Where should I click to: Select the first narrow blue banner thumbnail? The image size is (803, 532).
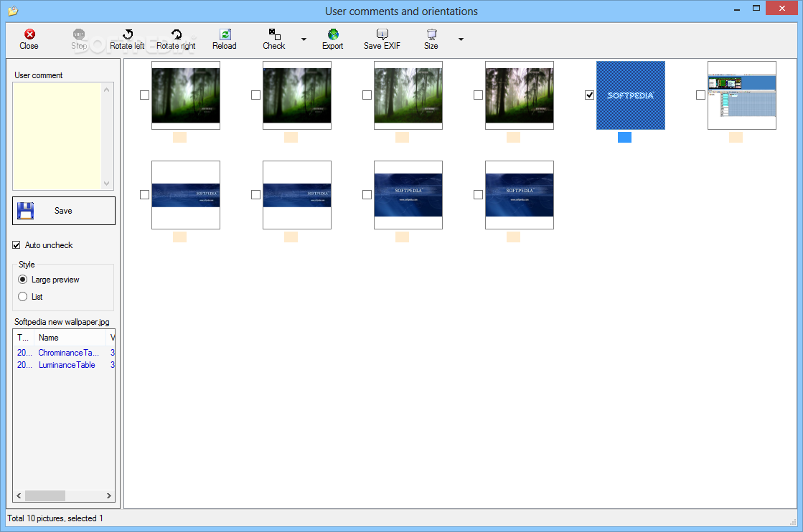pyautogui.click(x=186, y=195)
